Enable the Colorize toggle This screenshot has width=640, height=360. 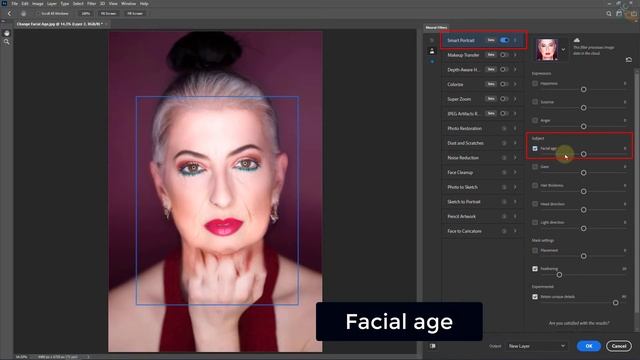(x=504, y=84)
